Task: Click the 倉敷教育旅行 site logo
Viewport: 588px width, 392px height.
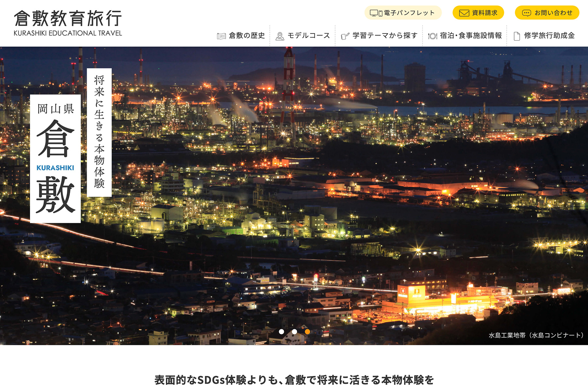Action: click(x=68, y=23)
